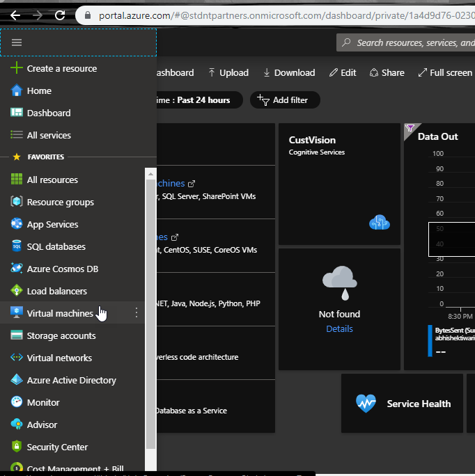Toggle Full screen mode
475x476 pixels.
[x=444, y=72]
